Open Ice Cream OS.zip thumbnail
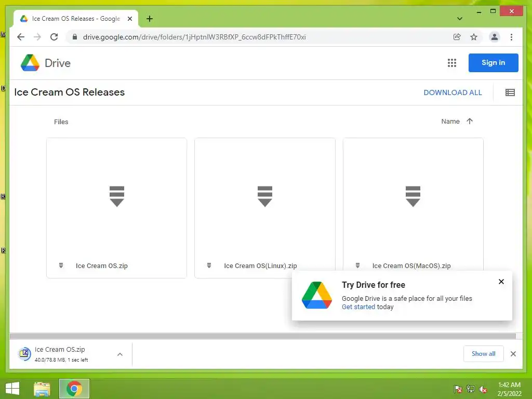The height and width of the screenshot is (399, 532). click(x=117, y=196)
